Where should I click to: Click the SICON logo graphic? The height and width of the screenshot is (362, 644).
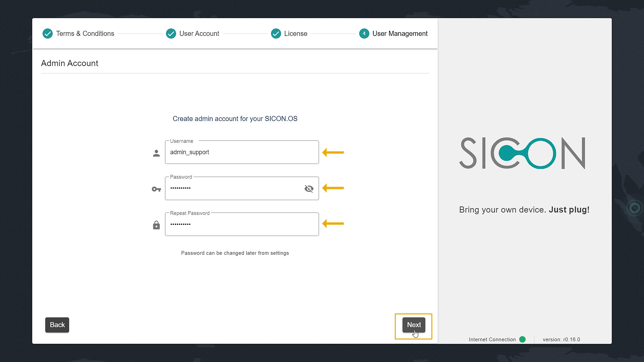click(x=522, y=153)
